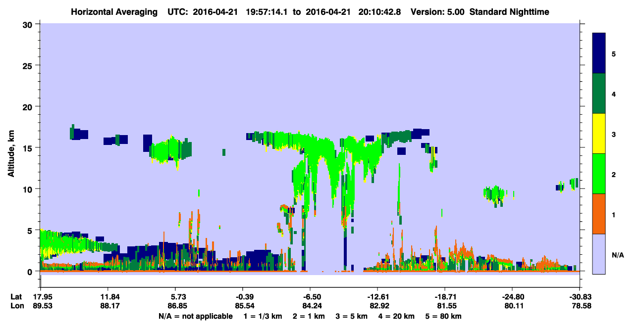Click the orange level 1 colorbar segment
644x330 pixels.
pyautogui.click(x=599, y=214)
